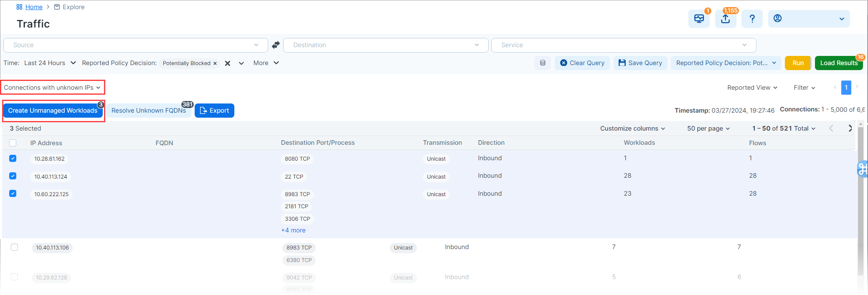The width and height of the screenshot is (868, 295).
Task: Click the provision upload icon with 1,155 badge
Action: [x=726, y=19]
